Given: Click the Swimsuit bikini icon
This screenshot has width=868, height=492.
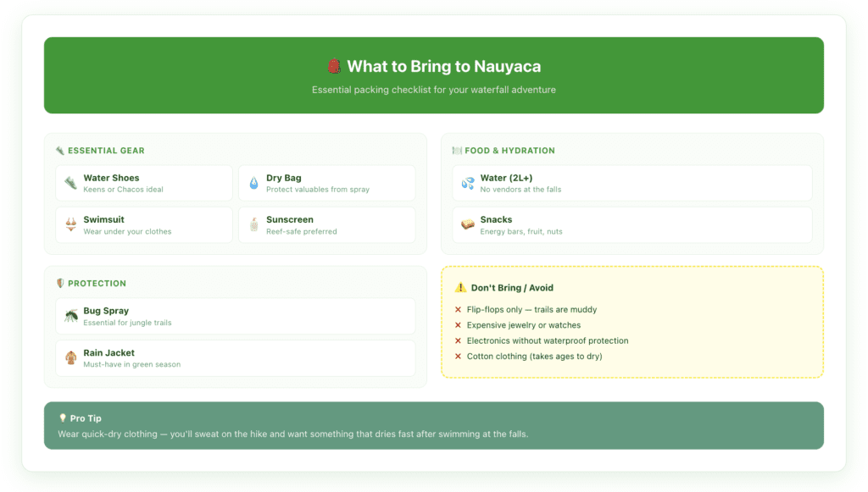Looking at the screenshot, I should click(x=71, y=225).
